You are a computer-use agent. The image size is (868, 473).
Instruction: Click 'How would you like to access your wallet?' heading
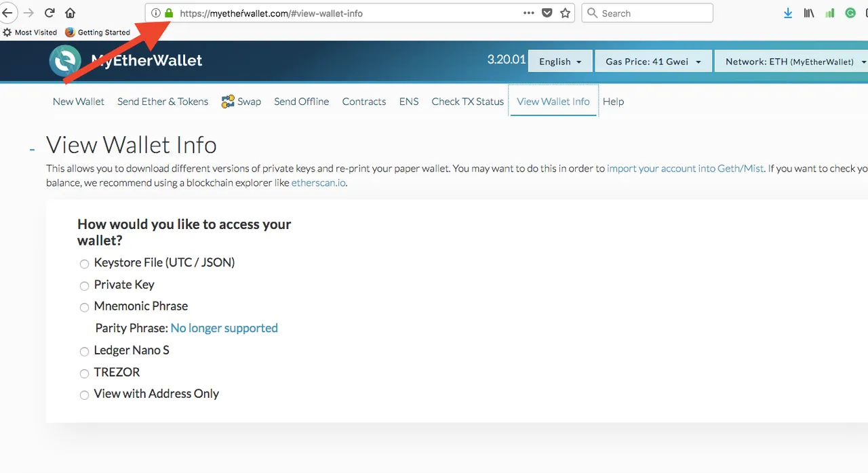[184, 232]
